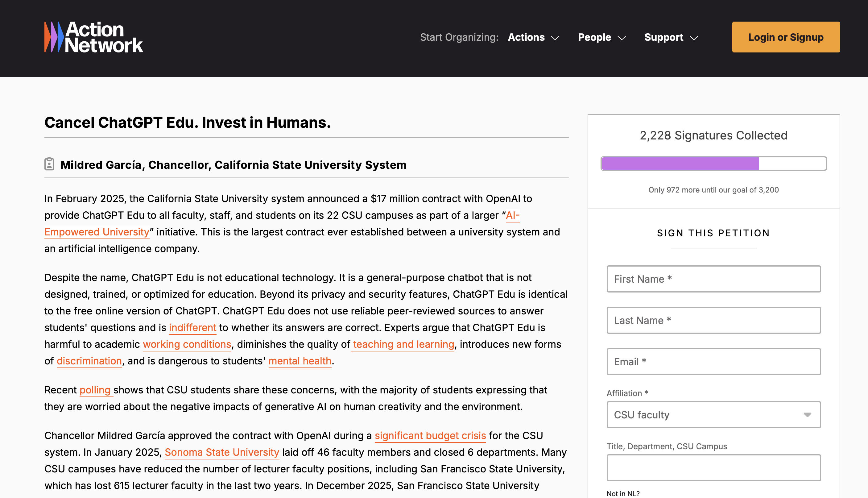Click the Email input field
The height and width of the screenshot is (498, 868).
[x=713, y=362]
